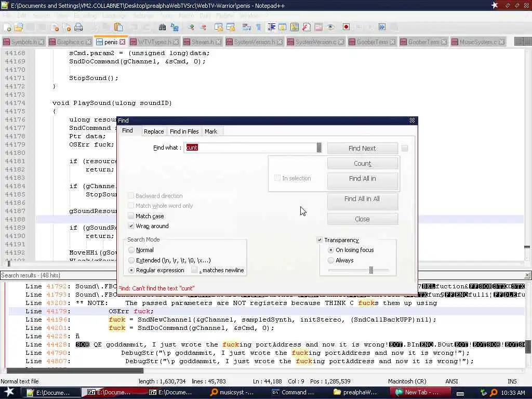The width and height of the screenshot is (532, 399).
Task: Open the Stream.h document tab
Action: point(203,42)
